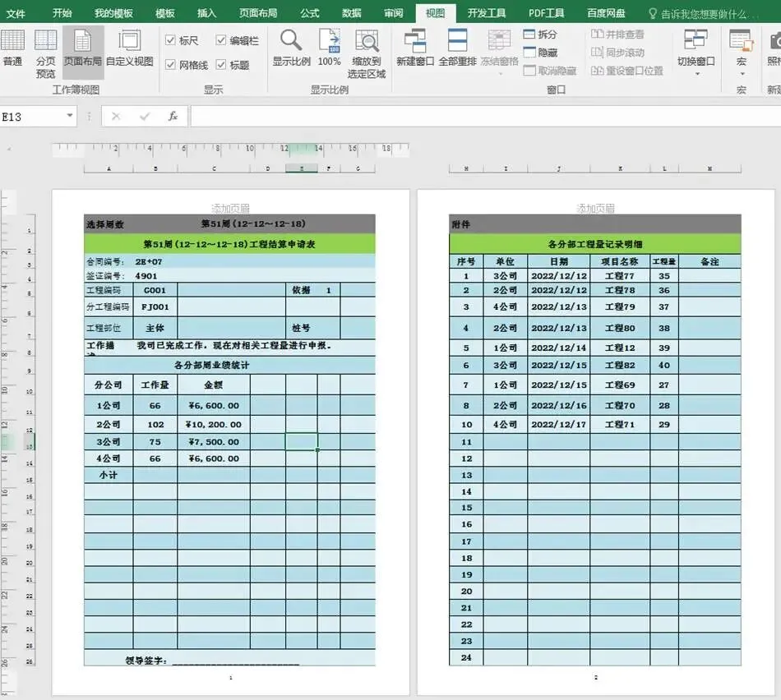The image size is (781, 700).
Task: Select column E header
Action: (302, 168)
